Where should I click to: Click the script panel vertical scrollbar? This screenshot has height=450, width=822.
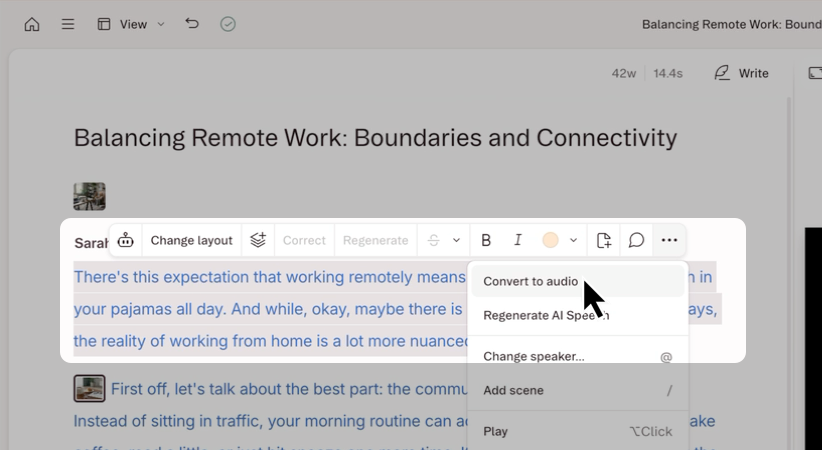788,273
